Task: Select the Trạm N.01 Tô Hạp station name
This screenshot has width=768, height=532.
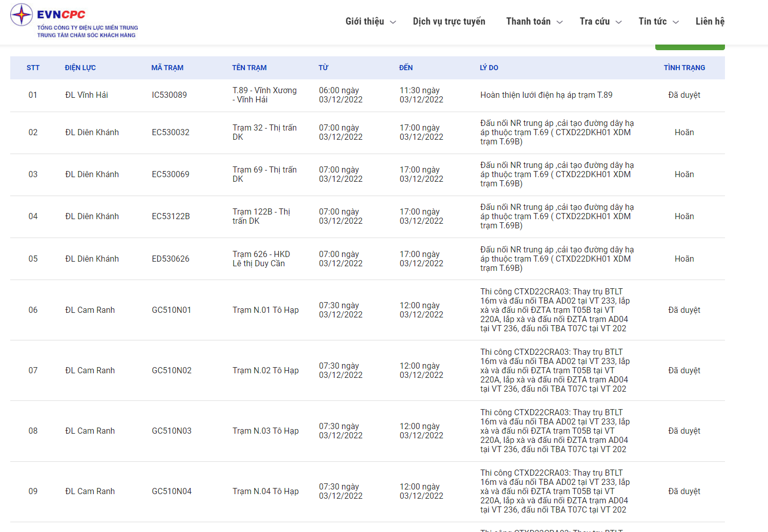Action: pos(265,310)
